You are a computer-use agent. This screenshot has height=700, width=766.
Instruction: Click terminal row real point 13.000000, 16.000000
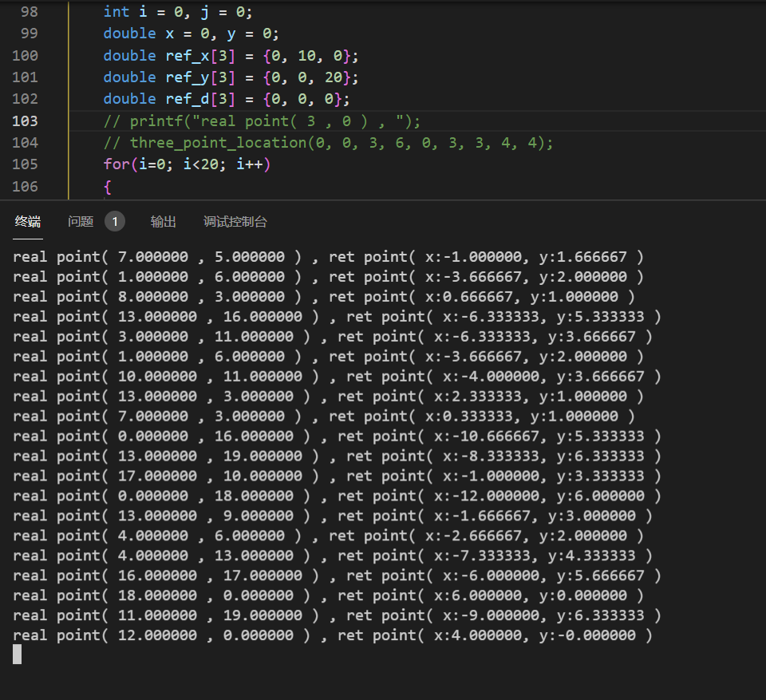[337, 317]
